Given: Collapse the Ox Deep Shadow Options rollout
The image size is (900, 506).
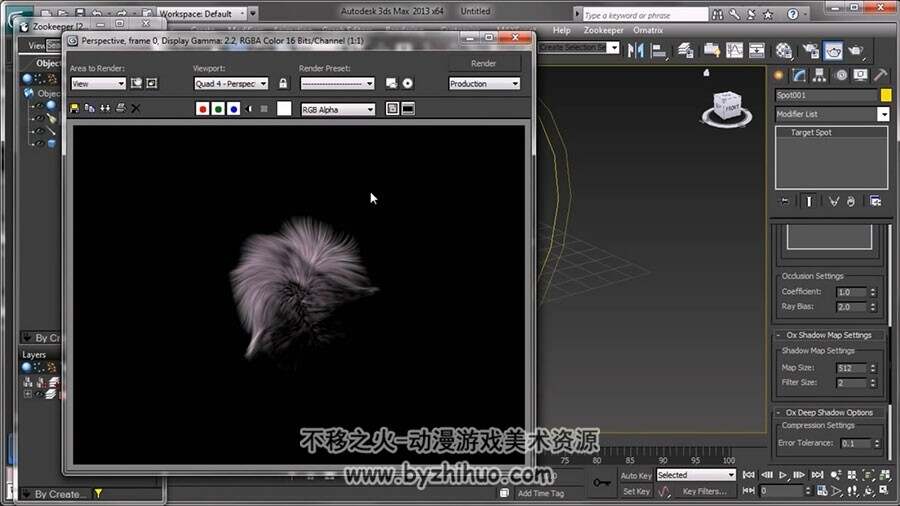Looking at the screenshot, I should click(x=828, y=412).
